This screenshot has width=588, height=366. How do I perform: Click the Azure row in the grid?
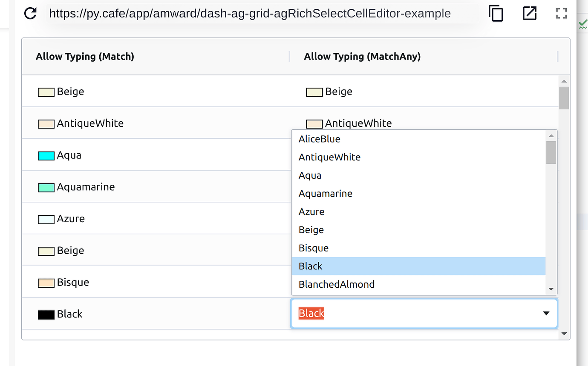click(x=71, y=218)
